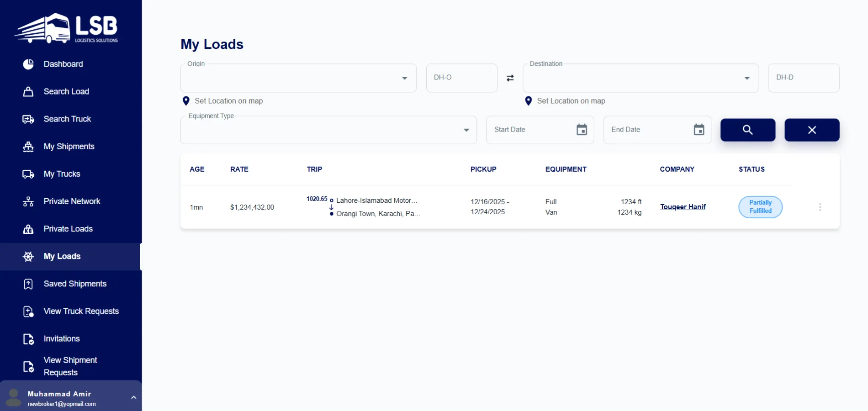The image size is (868, 411).
Task: Clear filters with the X button
Action: coord(811,130)
